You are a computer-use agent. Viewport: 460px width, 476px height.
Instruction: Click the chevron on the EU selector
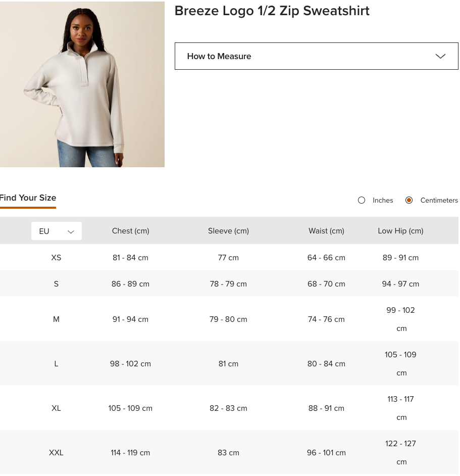(x=71, y=231)
